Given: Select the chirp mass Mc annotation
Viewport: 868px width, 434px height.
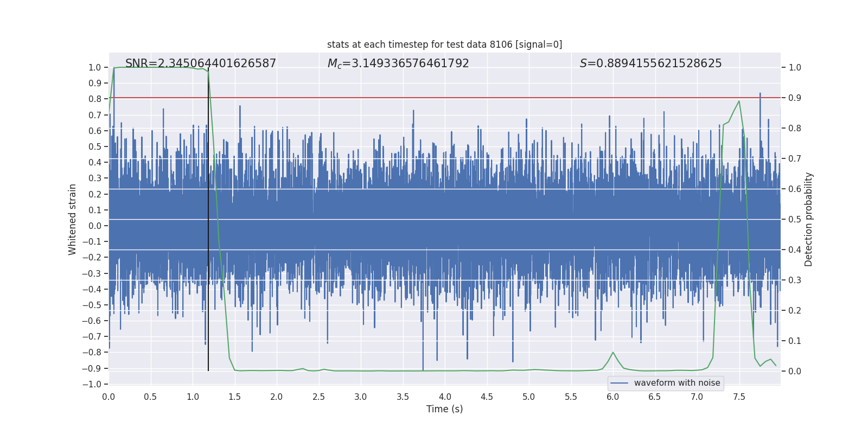Looking at the screenshot, I should point(398,63).
